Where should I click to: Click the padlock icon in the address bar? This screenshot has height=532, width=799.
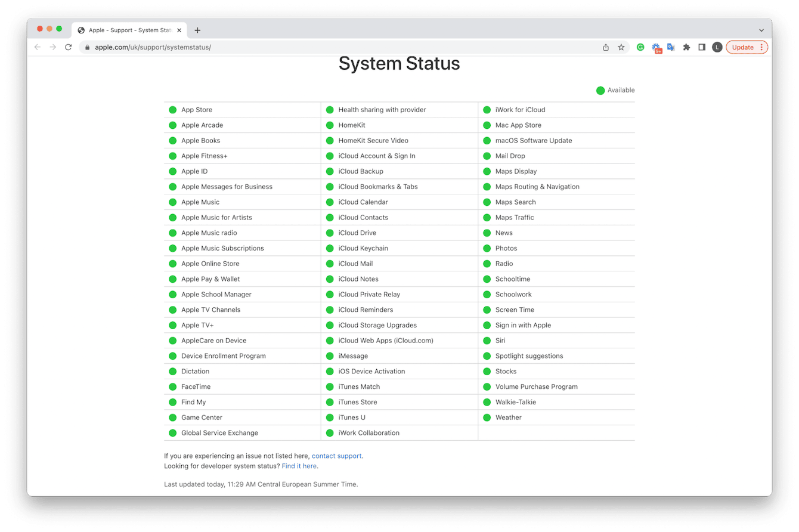pyautogui.click(x=87, y=47)
